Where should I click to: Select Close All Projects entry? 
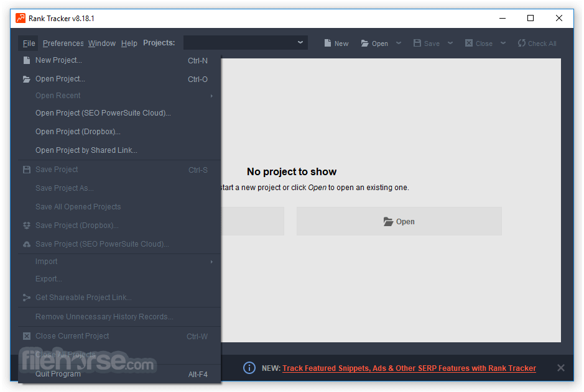[119, 355]
